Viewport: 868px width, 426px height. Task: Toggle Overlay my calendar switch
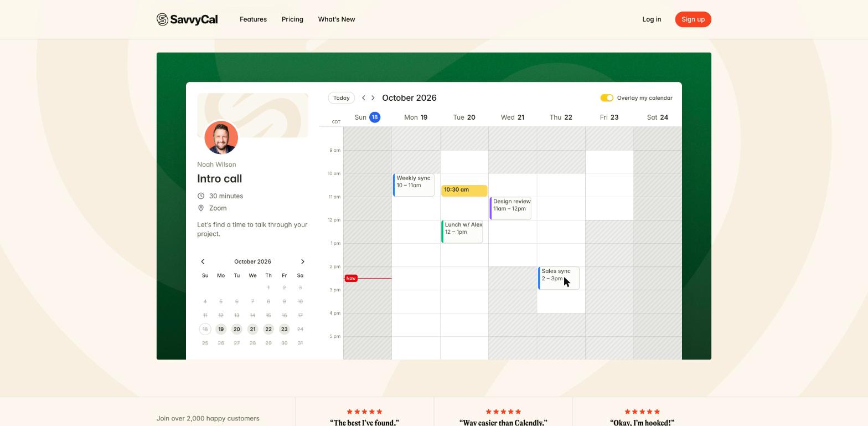[x=607, y=97]
